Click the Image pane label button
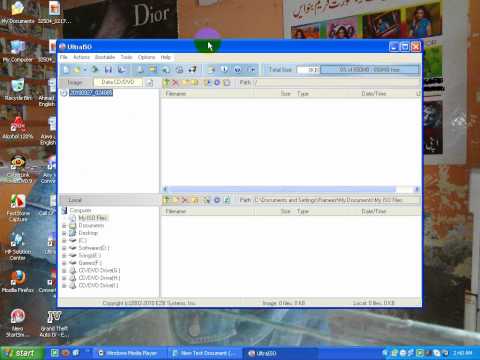This screenshot has height=360, width=480. 75,82
